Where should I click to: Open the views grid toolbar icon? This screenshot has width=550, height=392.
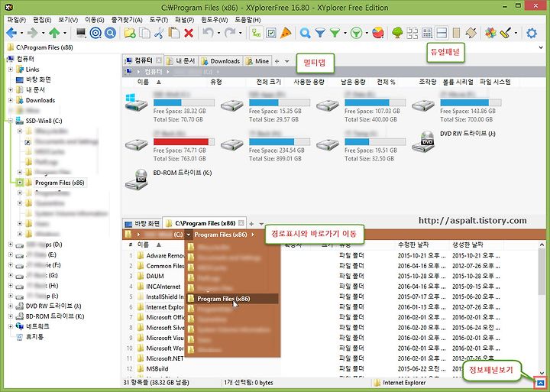point(427,34)
